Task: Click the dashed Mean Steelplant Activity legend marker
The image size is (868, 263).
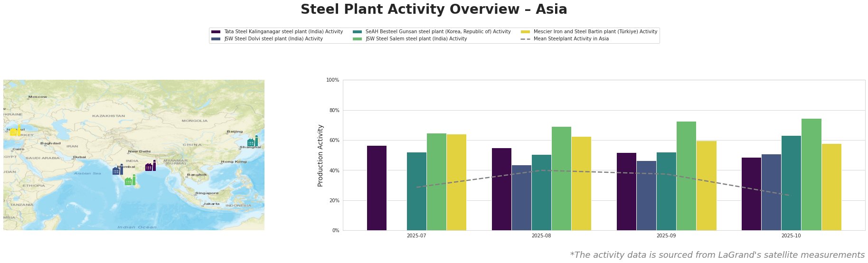Action: click(525, 39)
